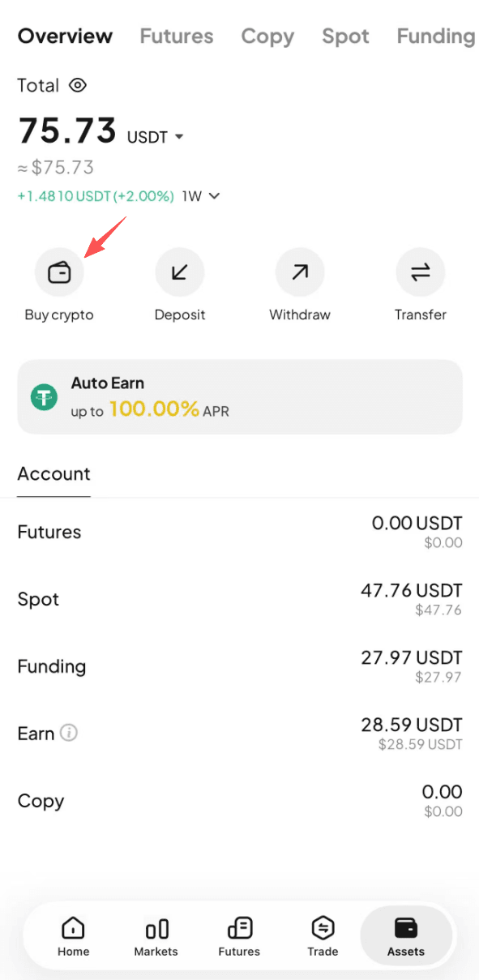Open the Funding account row

pos(240,667)
